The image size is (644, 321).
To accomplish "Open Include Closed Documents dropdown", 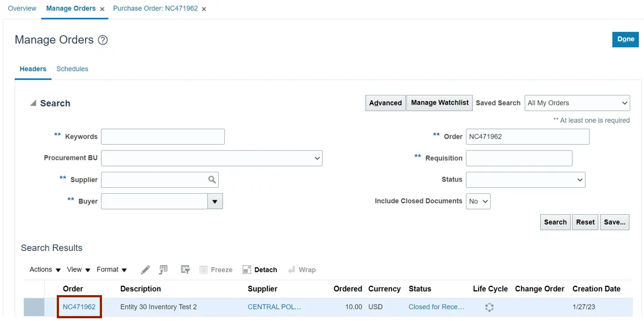I will [478, 202].
